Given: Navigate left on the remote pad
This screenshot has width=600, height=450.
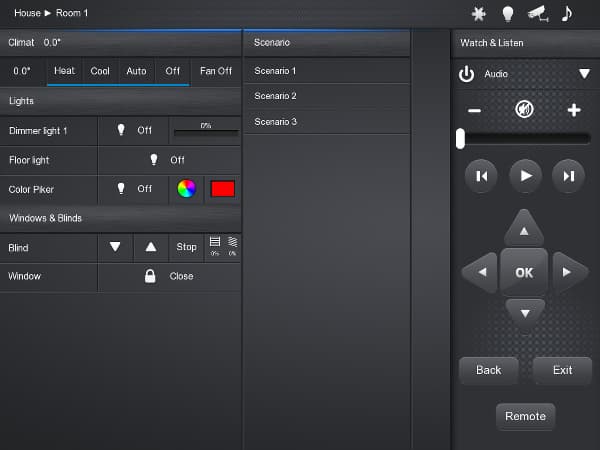Looking at the screenshot, I should (x=480, y=272).
